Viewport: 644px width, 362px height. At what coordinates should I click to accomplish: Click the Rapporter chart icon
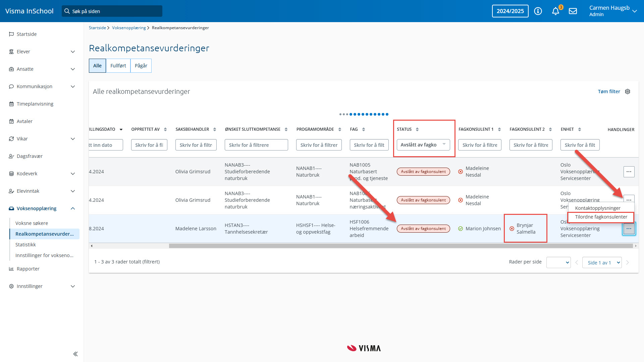click(x=11, y=269)
